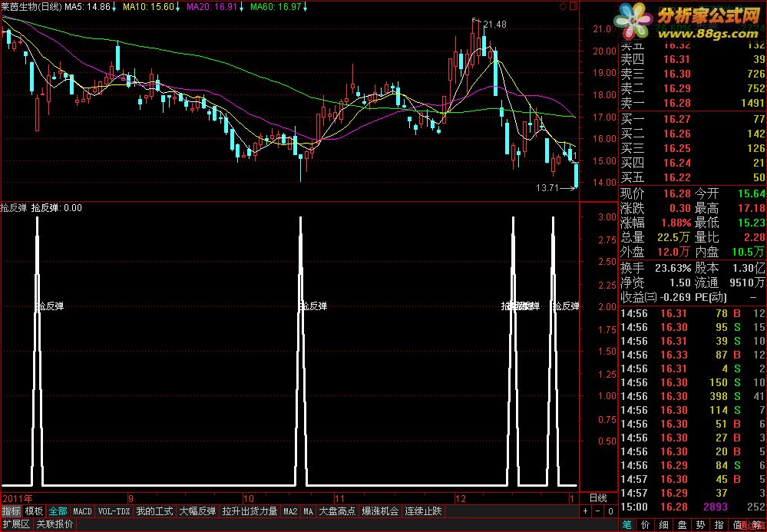Click the month 11 marker on the time axis
This screenshot has width=767, height=532.
(339, 499)
